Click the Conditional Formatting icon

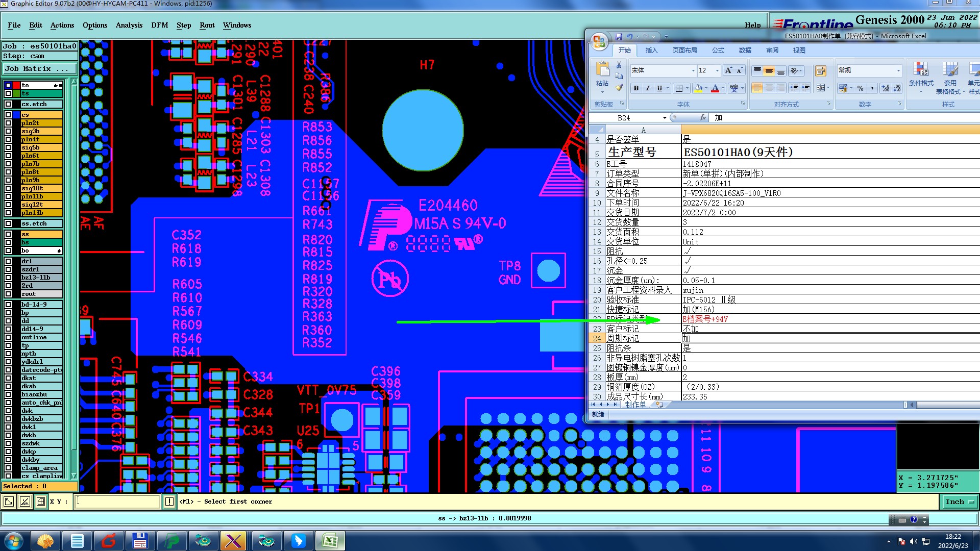pos(921,69)
